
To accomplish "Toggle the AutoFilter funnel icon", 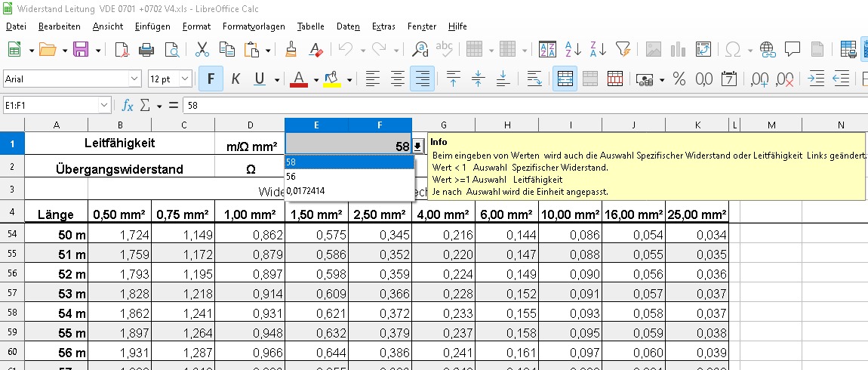I will click(623, 50).
